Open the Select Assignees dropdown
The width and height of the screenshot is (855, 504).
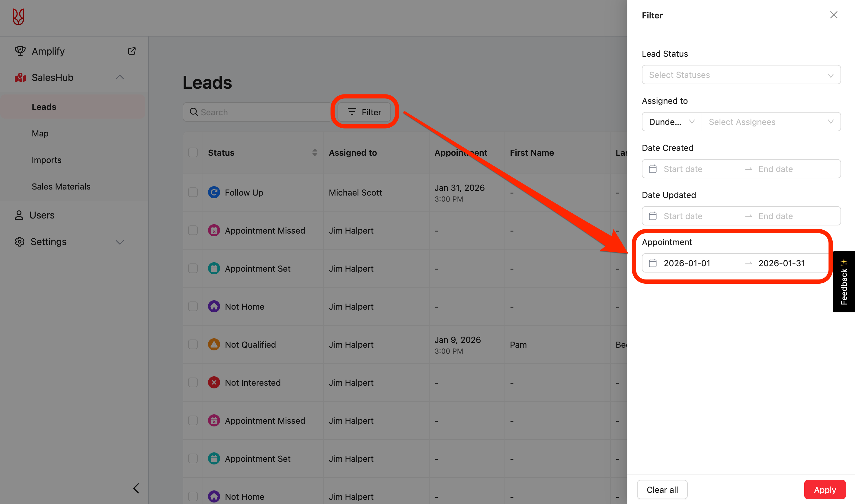[771, 122]
